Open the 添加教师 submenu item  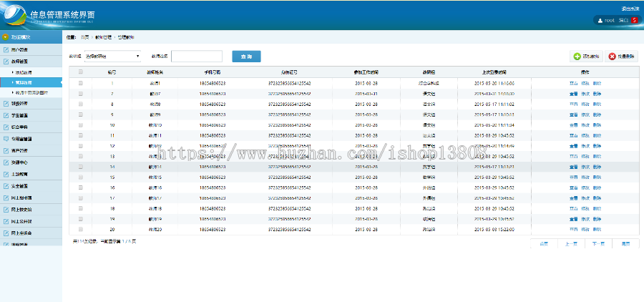[x=24, y=72]
